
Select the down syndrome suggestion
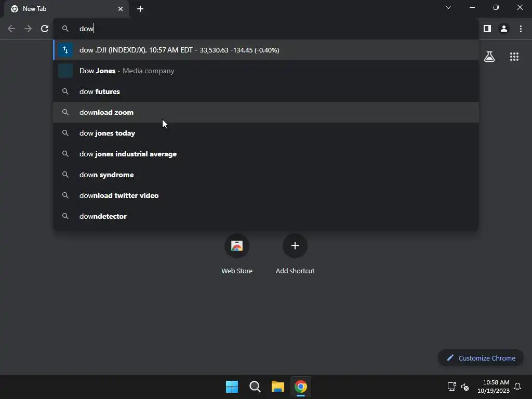coord(266,175)
